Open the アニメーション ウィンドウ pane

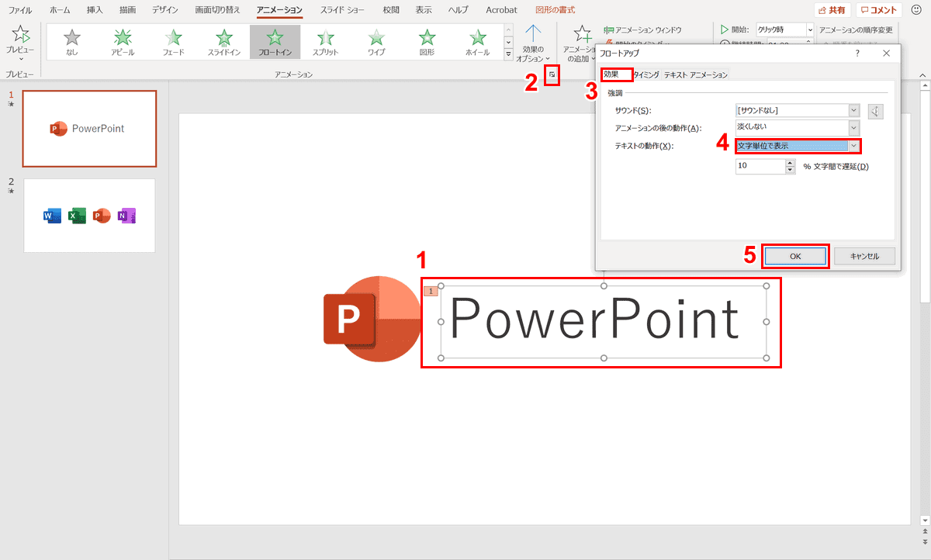point(643,29)
